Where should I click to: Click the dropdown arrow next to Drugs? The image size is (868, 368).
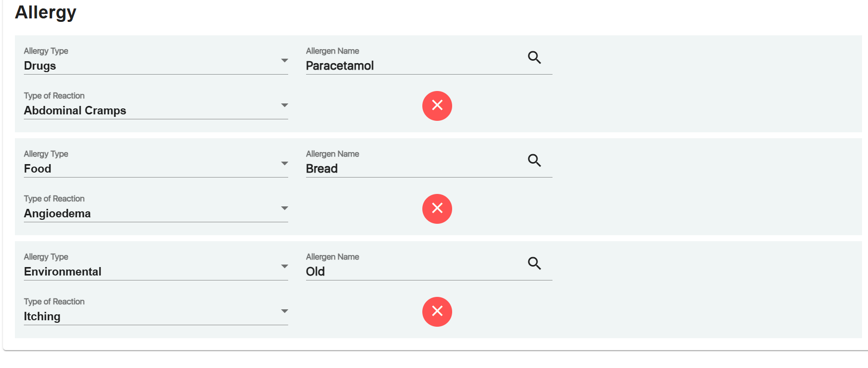[285, 61]
